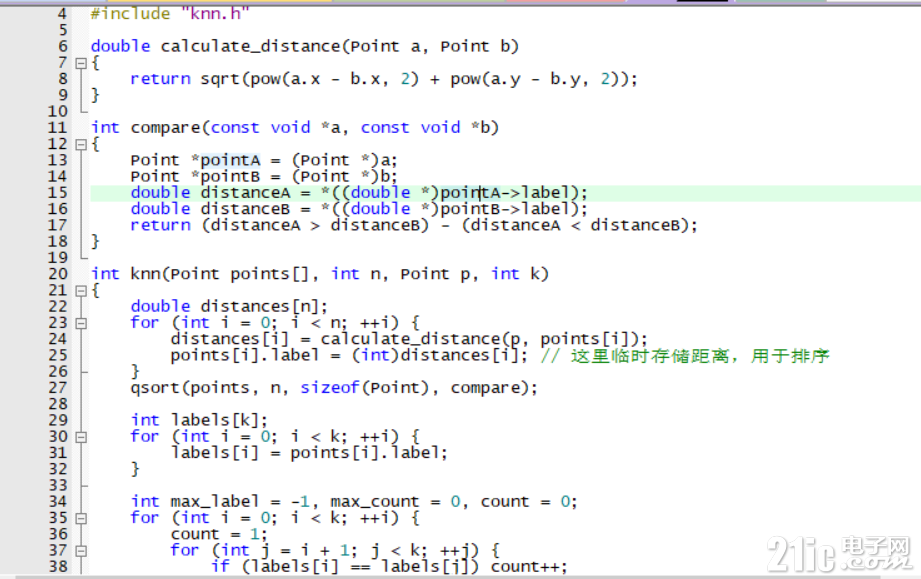The width and height of the screenshot is (921, 579).
Task: Click the #include "knn.h" line
Action: 170,14
